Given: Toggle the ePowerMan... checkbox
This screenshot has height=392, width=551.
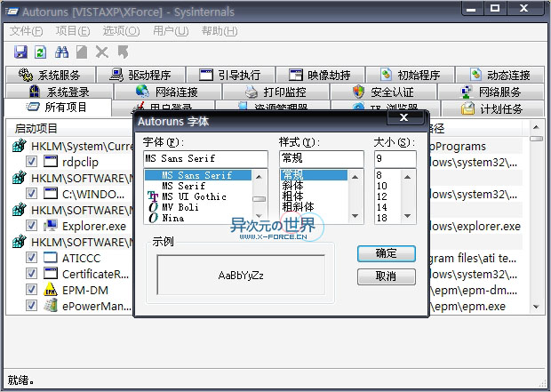Looking at the screenshot, I should tap(31, 306).
